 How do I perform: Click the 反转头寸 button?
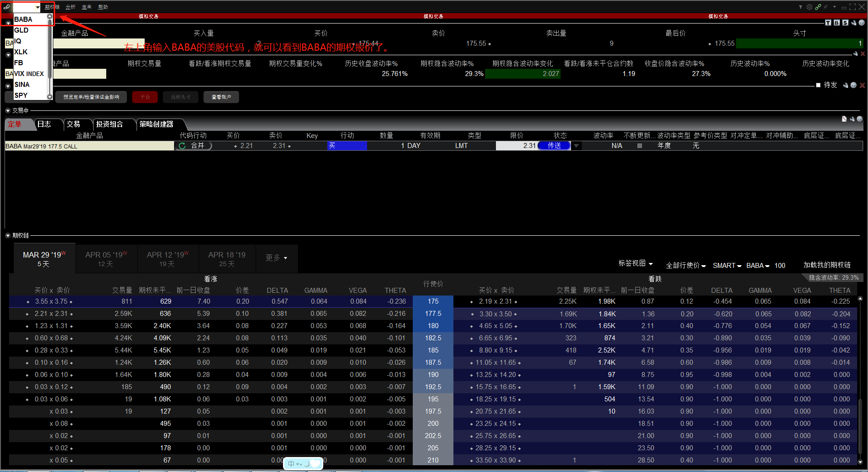click(x=181, y=97)
